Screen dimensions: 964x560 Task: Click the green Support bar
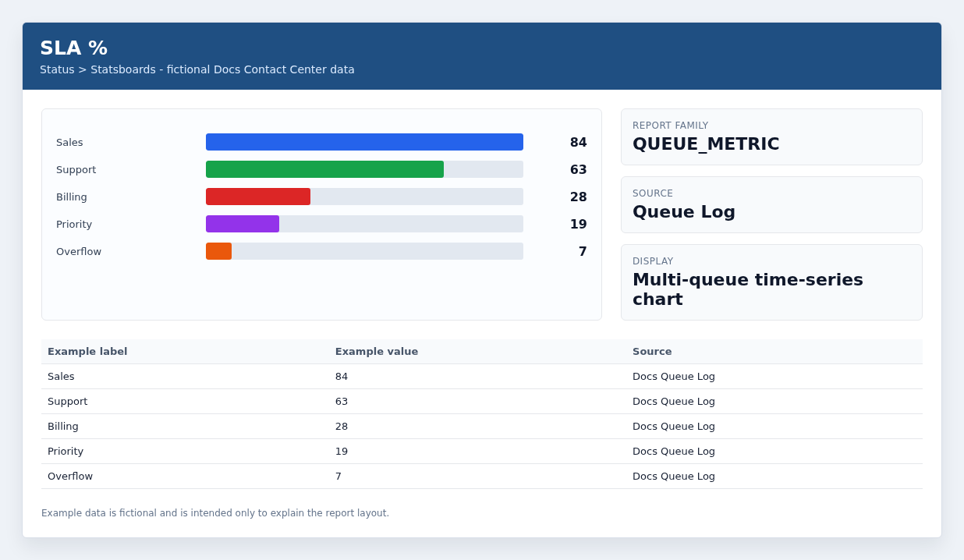[324, 169]
